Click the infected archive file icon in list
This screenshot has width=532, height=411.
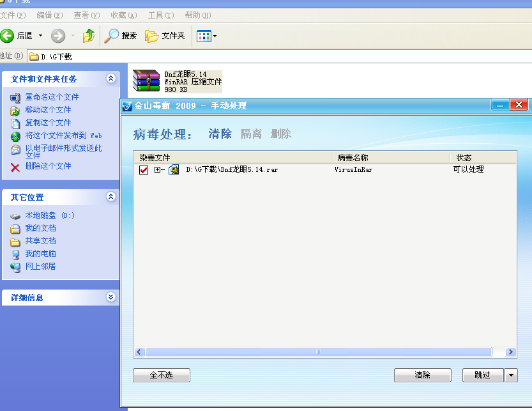[x=174, y=169]
